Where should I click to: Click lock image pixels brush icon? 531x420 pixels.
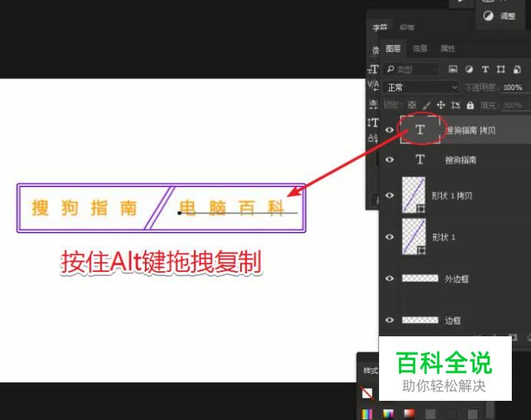coord(427,105)
